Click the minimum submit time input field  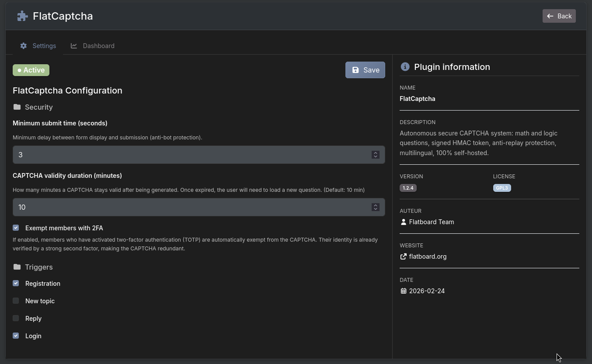click(192, 155)
